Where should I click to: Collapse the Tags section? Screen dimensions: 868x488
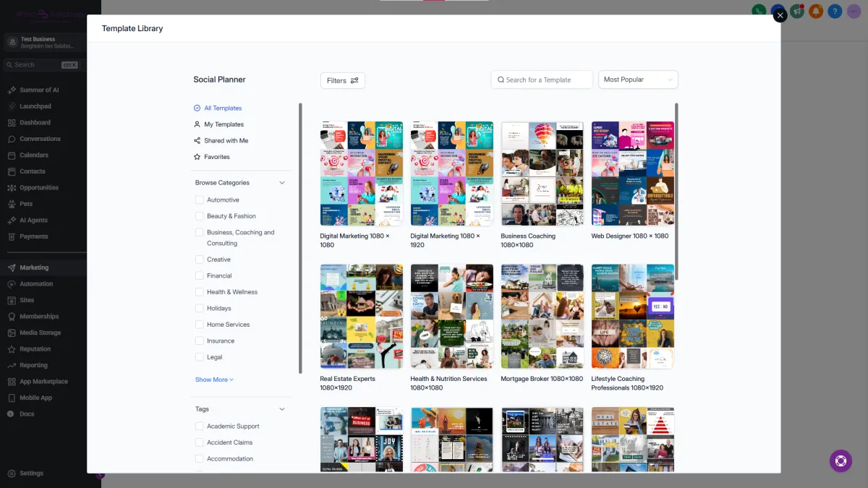[282, 409]
